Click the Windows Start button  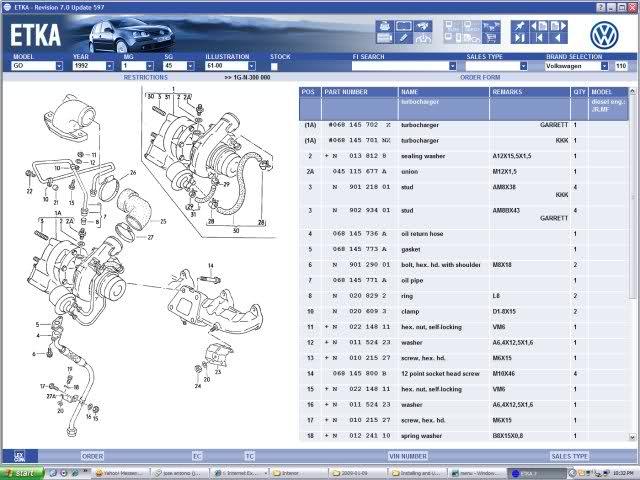coord(21,473)
